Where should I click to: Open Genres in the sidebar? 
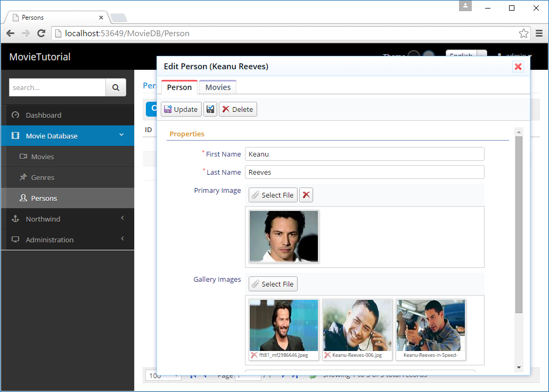point(43,177)
